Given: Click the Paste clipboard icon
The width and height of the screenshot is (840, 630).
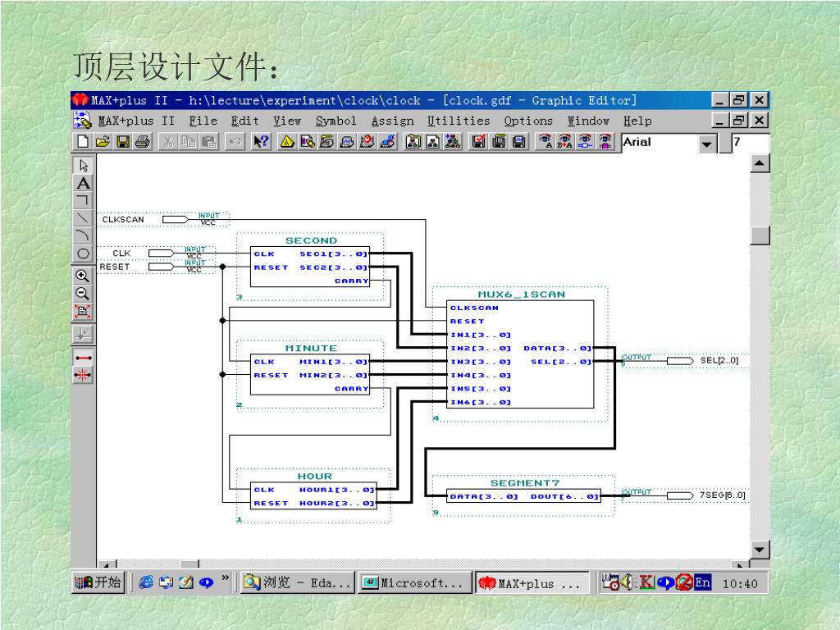Looking at the screenshot, I should click(x=209, y=141).
